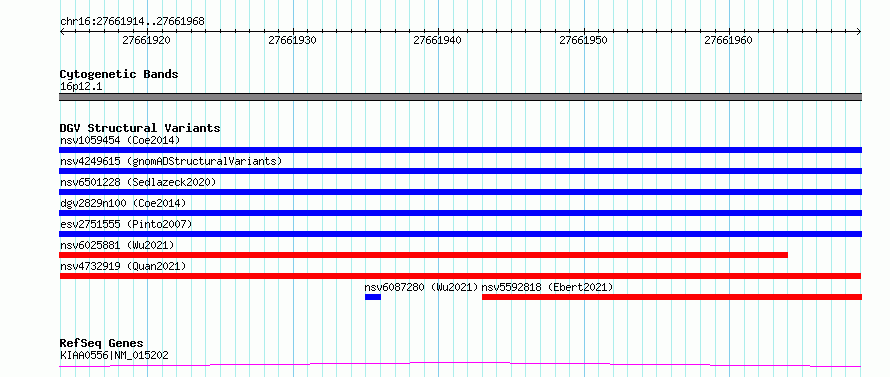Click the magenta KIAA0556 gene line
Screen dimensions: 890x377
point(460,364)
